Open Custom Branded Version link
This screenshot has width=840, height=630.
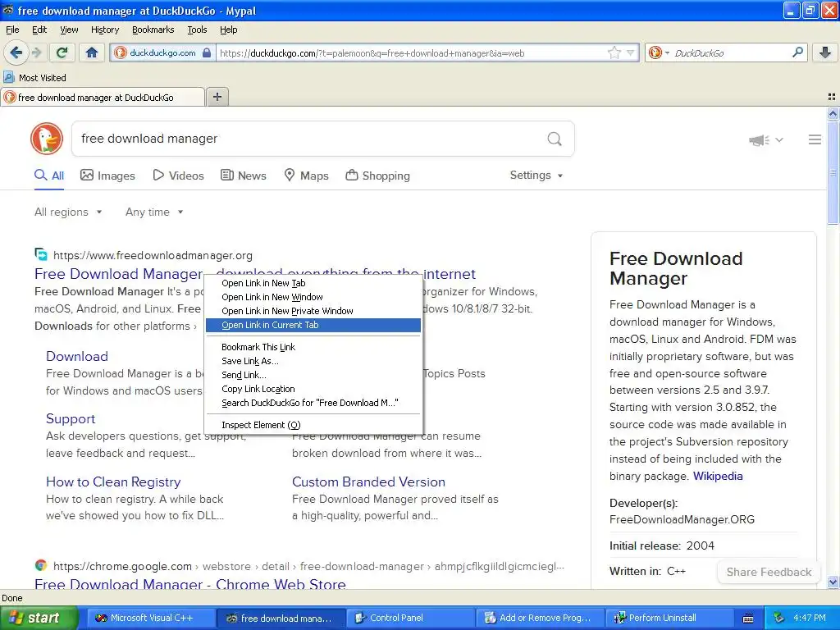tap(368, 482)
